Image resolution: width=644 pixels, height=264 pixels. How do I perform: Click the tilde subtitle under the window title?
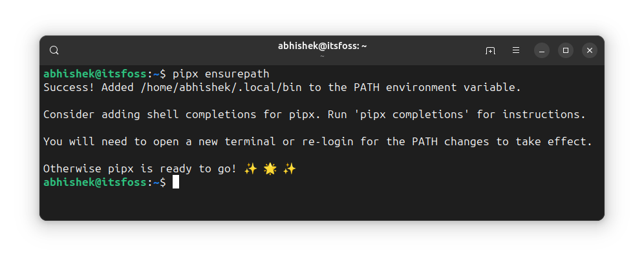323,56
